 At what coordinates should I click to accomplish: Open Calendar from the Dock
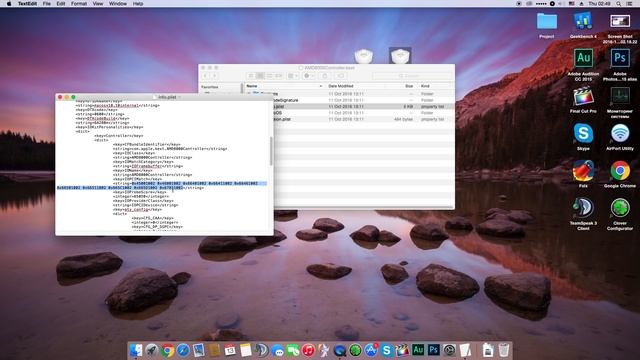pos(230,350)
